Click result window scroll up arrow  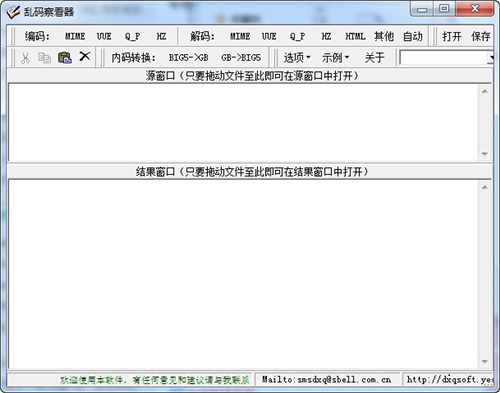(x=485, y=187)
